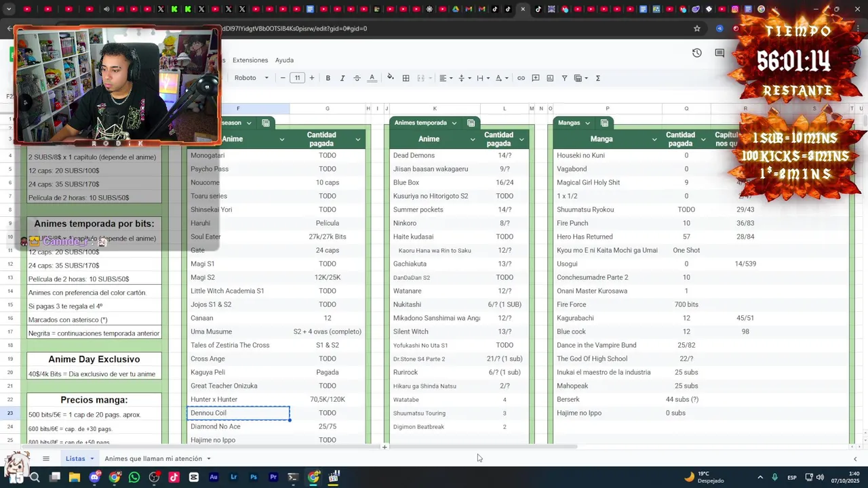This screenshot has height=488, width=868.
Task: Open the cell borders tool
Action: pyautogui.click(x=406, y=78)
